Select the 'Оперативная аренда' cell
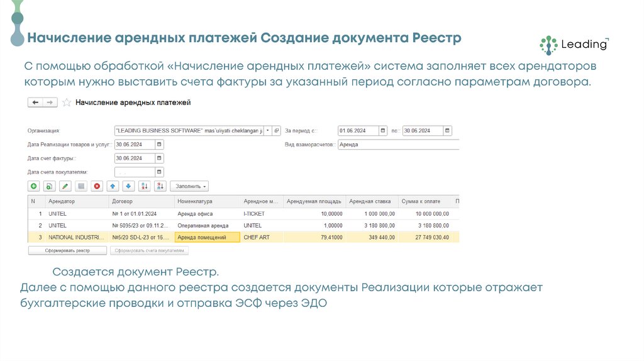This screenshot has height=361, width=644. [x=207, y=226]
